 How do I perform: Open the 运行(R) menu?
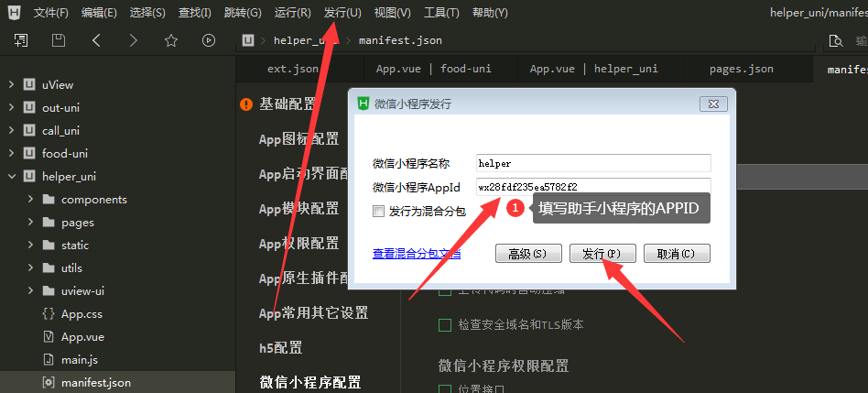click(293, 12)
